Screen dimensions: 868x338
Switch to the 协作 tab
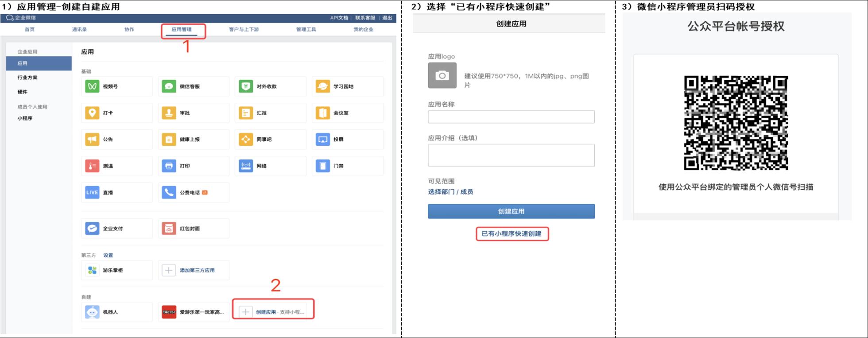click(129, 29)
